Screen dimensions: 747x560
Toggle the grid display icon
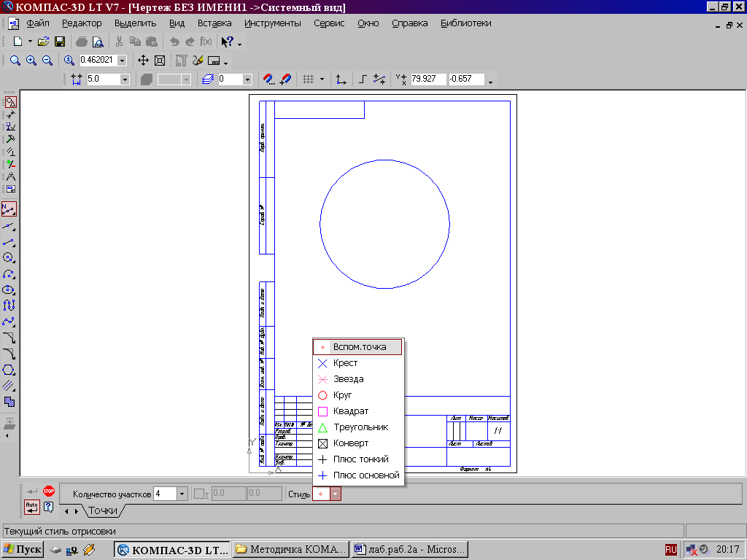coord(309,79)
